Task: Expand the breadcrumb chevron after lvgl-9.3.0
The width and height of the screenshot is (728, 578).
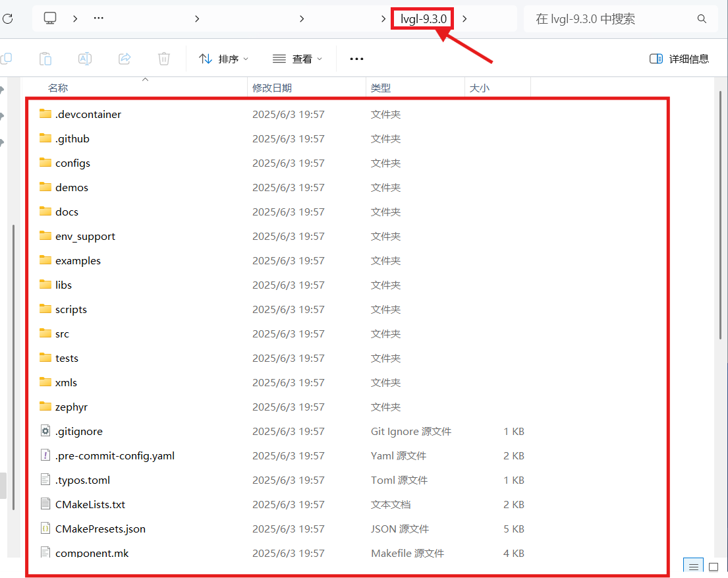Action: (x=464, y=18)
